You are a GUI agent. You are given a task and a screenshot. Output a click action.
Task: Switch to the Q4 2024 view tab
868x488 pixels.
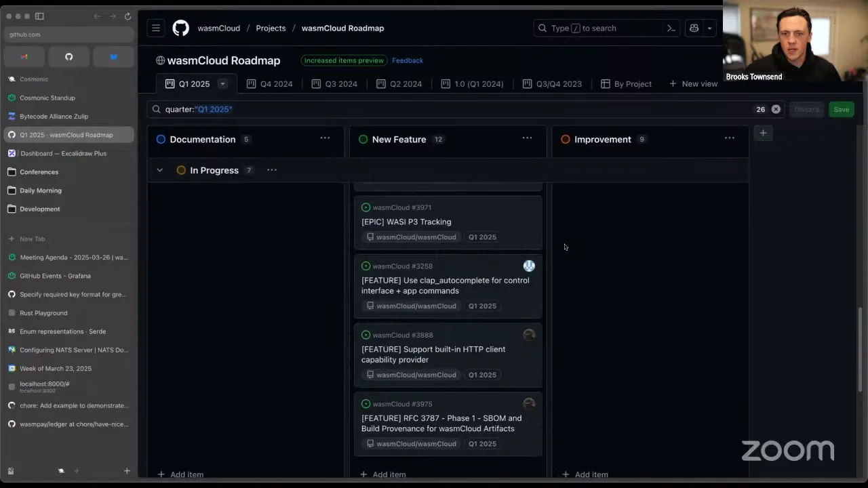269,84
